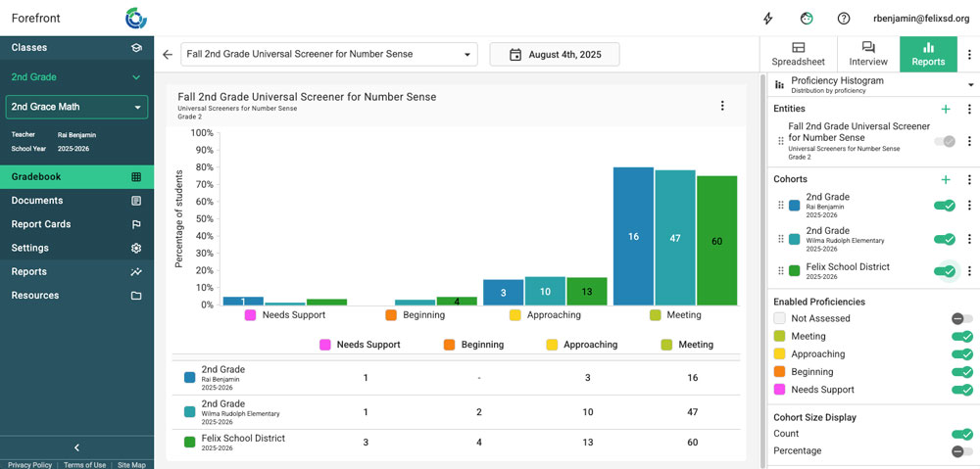
Task: Click the Meeting bar labeled 47
Action: [675, 238]
